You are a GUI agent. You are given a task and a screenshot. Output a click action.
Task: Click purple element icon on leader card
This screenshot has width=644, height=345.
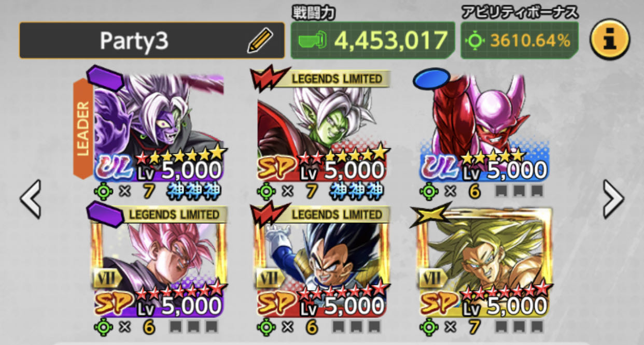106,76
